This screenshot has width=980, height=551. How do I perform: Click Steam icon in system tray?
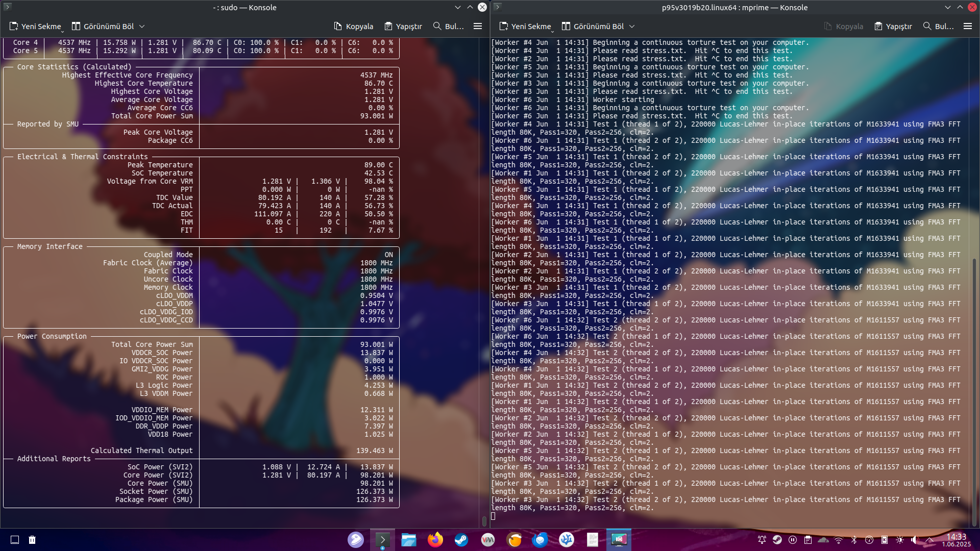pos(777,540)
